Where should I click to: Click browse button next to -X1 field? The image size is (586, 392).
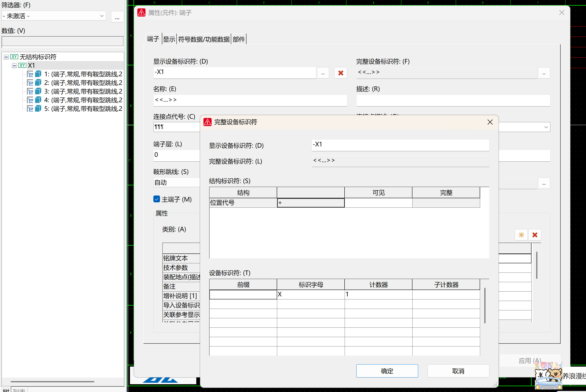point(323,73)
